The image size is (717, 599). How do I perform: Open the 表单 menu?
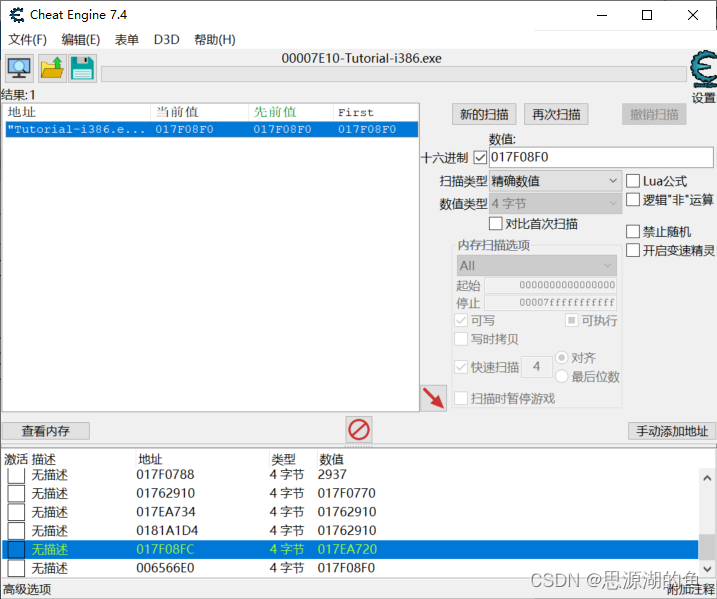(x=127, y=40)
